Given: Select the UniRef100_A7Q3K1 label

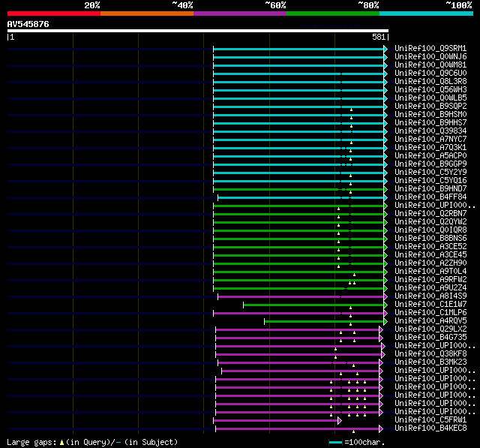Looking at the screenshot, I should point(430,148).
